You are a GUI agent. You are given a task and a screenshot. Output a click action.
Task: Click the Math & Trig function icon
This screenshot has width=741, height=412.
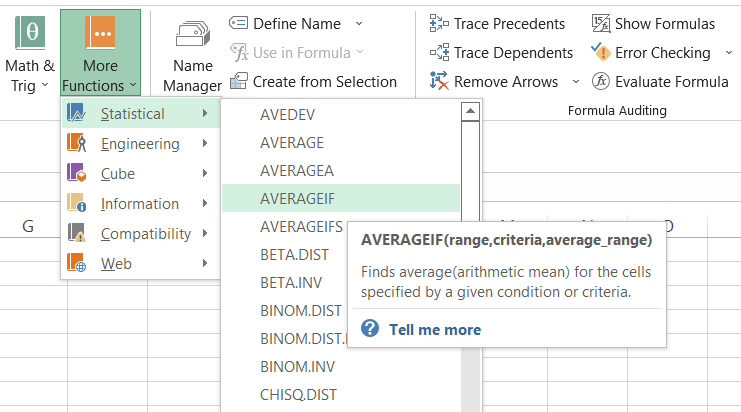tap(29, 35)
